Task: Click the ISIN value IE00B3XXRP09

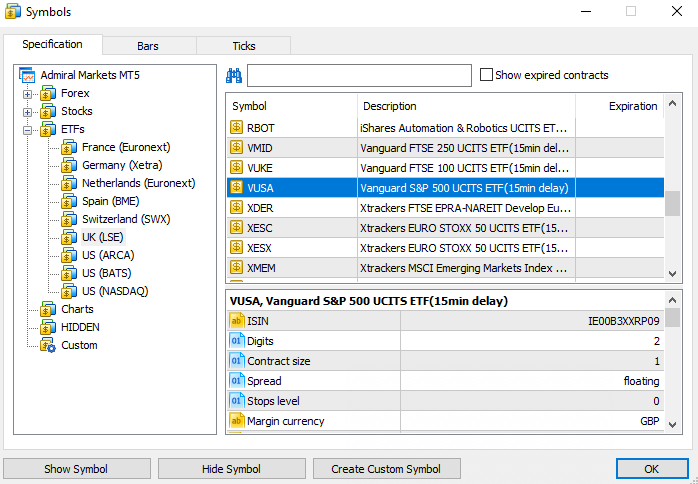Action: point(624,321)
